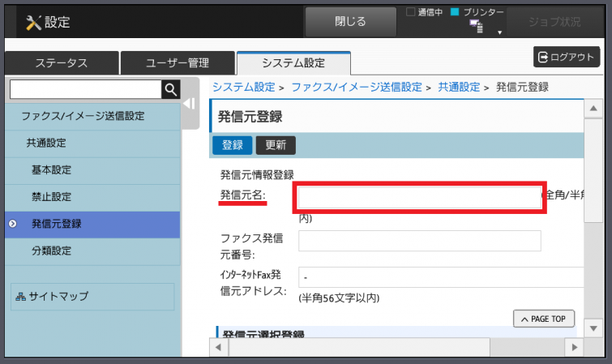Click the サイトマップ sitemap icon
Image resolution: width=612 pixels, height=364 pixels.
[x=21, y=297]
